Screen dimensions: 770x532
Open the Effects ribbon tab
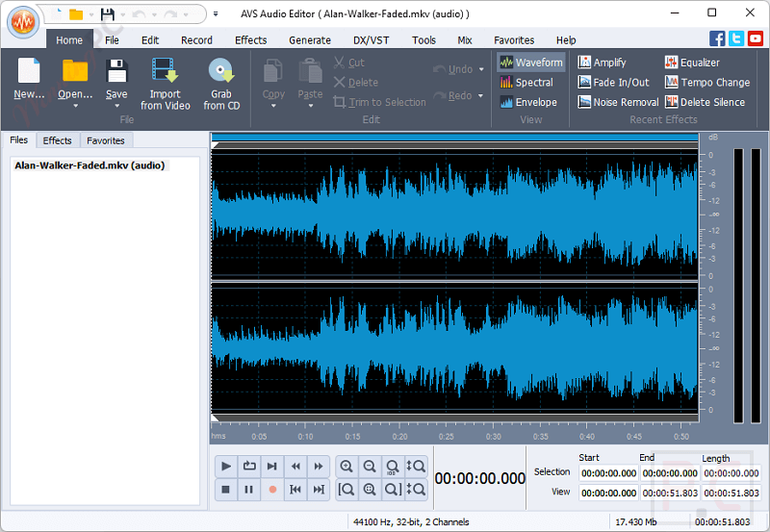coord(250,40)
